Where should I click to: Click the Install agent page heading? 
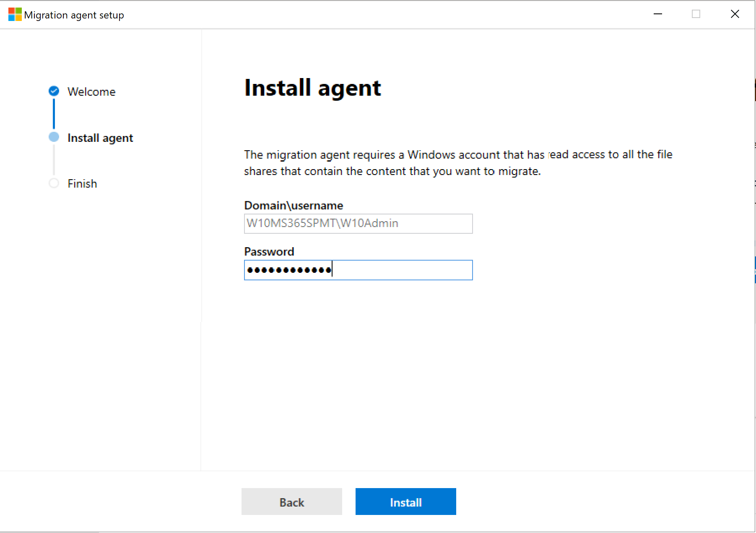[313, 87]
